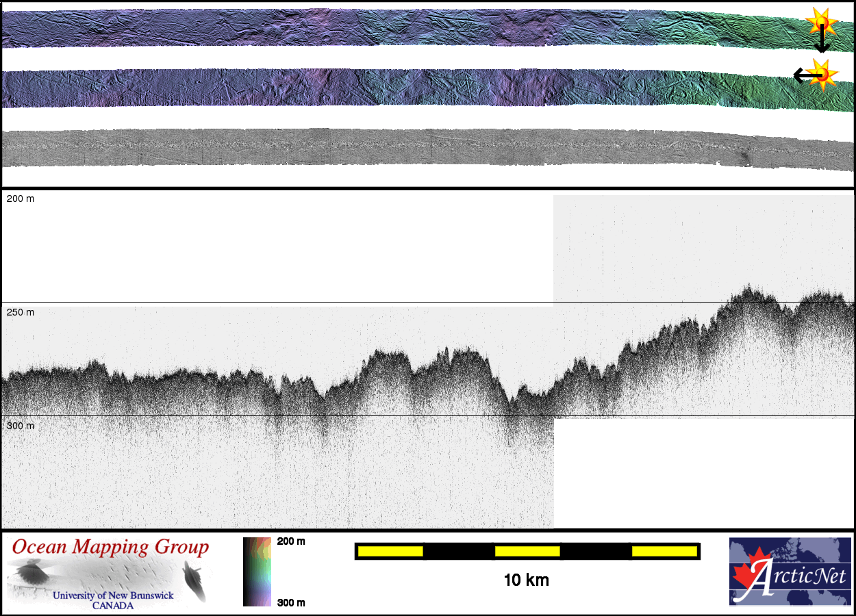Click the depth color scale legend
This screenshot has height=616, width=856.
(257, 572)
